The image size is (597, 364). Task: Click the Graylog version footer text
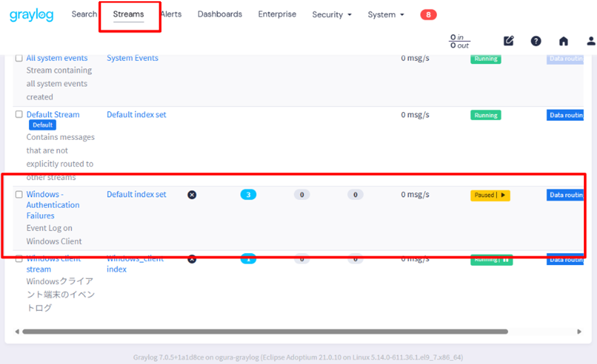point(298,357)
